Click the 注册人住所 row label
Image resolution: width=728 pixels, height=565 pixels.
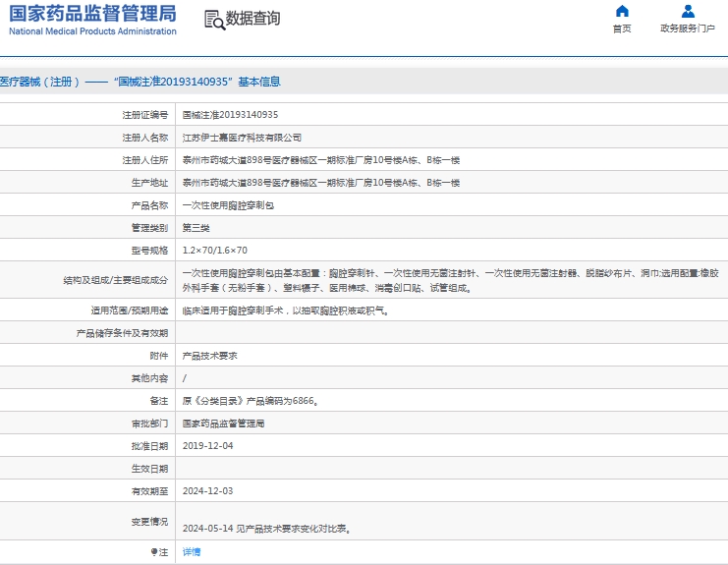click(145, 160)
